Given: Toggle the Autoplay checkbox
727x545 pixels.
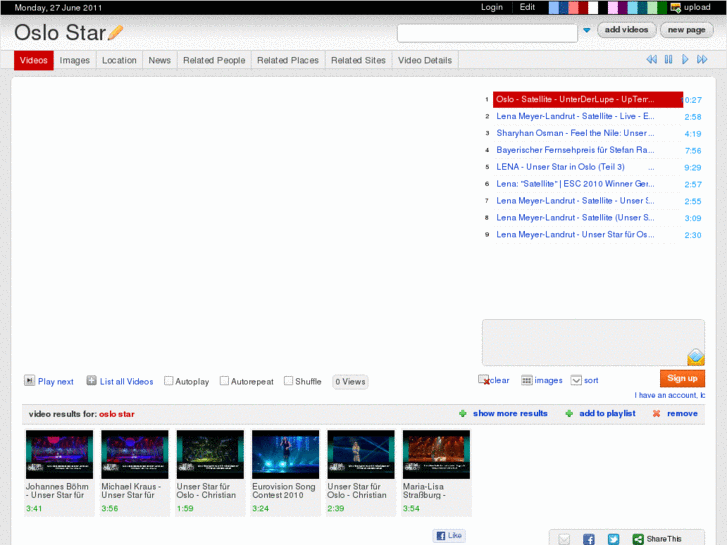Looking at the screenshot, I should [x=168, y=381].
